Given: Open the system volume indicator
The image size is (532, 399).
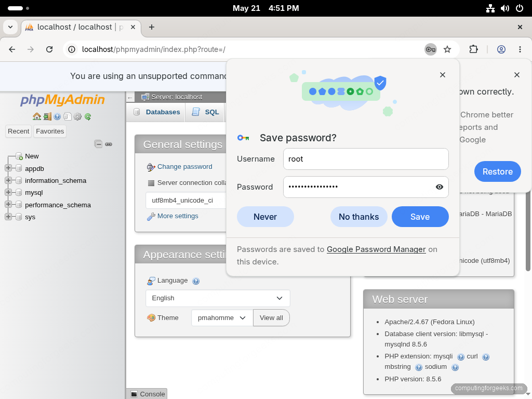Looking at the screenshot, I should (504, 8).
